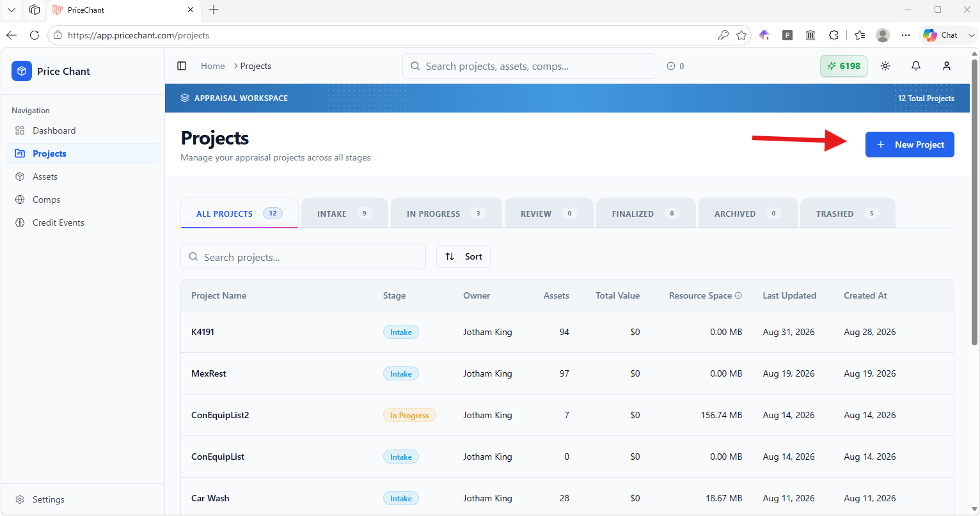
Task: Open Credit Events in the navigation
Action: [83, 223]
